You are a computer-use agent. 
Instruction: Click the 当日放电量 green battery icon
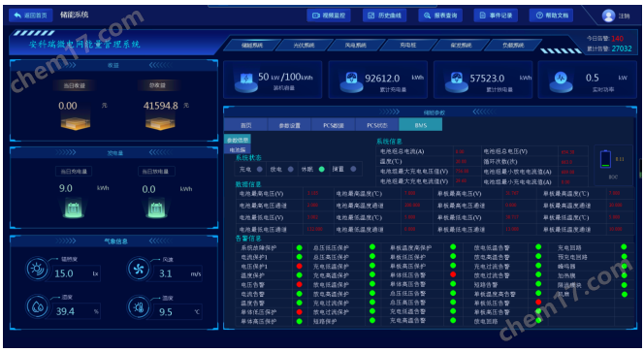click(155, 208)
